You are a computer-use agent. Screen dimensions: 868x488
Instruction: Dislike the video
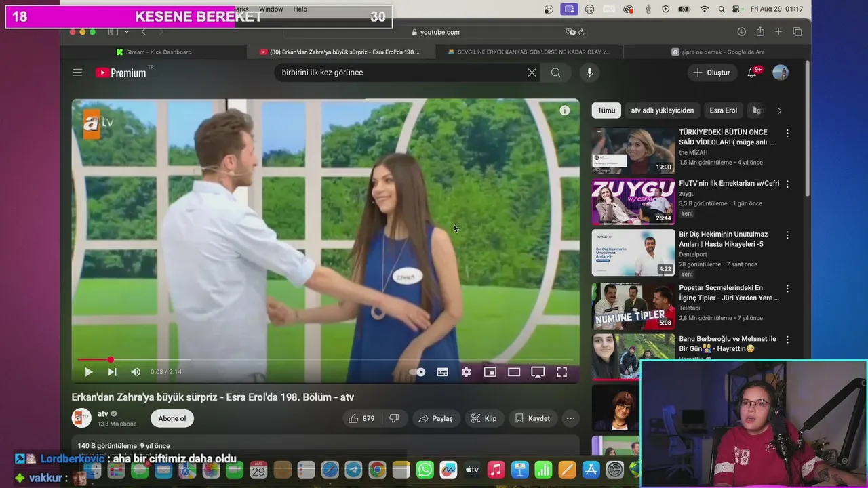pos(394,418)
